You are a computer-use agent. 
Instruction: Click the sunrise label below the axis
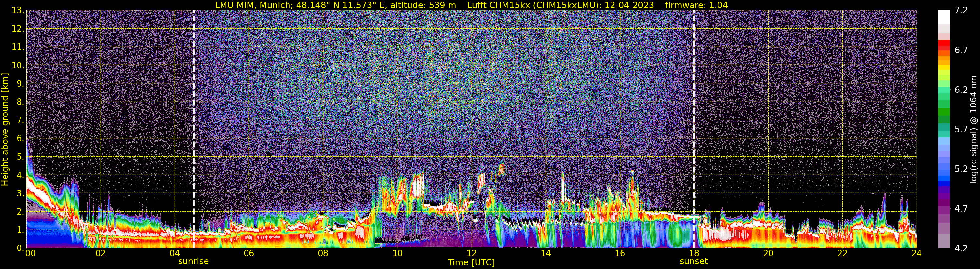(193, 262)
